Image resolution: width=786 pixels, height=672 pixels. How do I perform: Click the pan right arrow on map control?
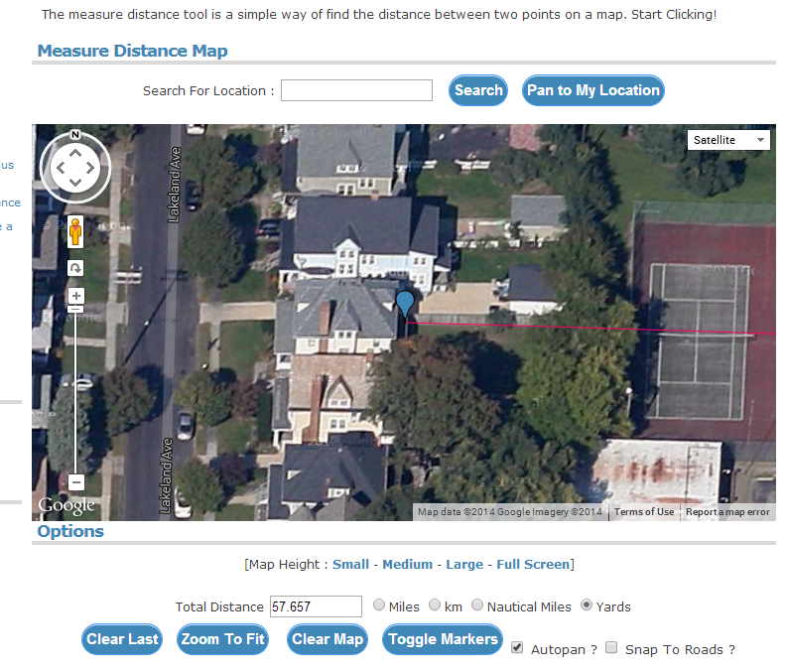[90, 168]
